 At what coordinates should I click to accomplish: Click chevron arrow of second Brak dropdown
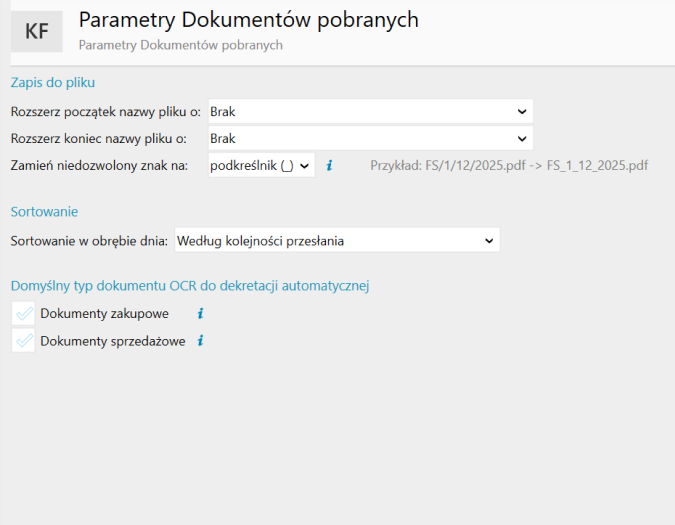(x=522, y=139)
